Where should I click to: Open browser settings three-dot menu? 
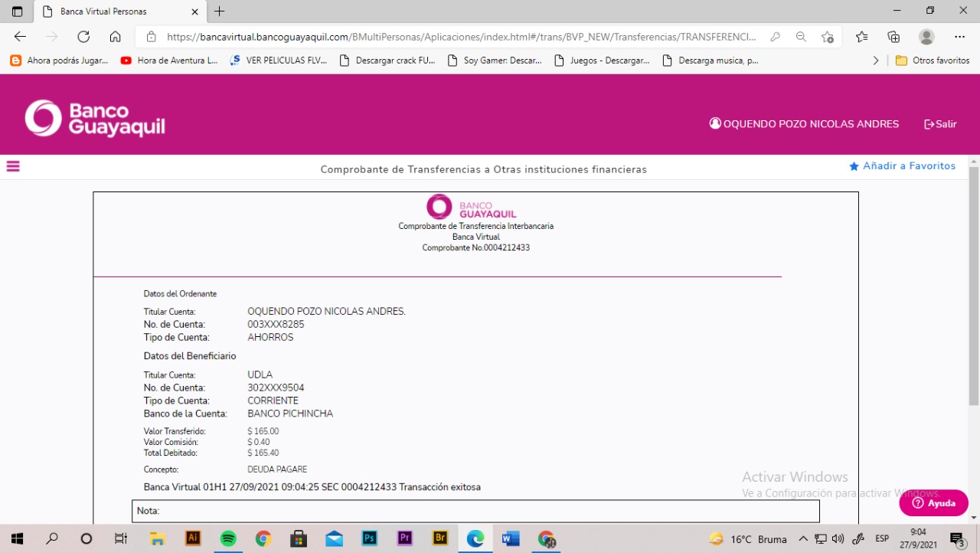click(959, 37)
